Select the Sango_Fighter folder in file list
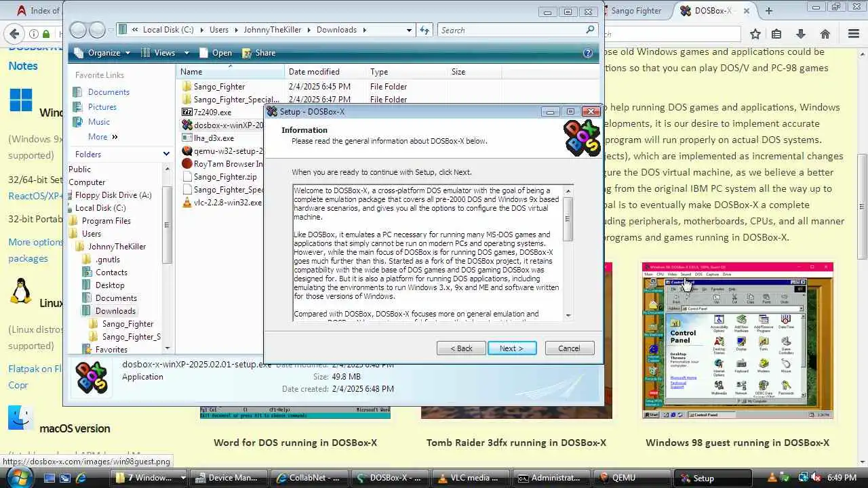 [x=219, y=87]
